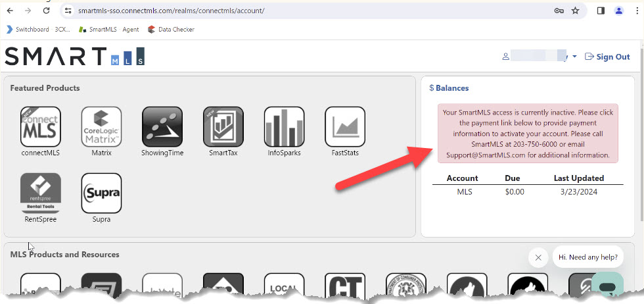The width and height of the screenshot is (644, 304).
Task: Open the Data Checker bookmark
Action: click(x=171, y=29)
